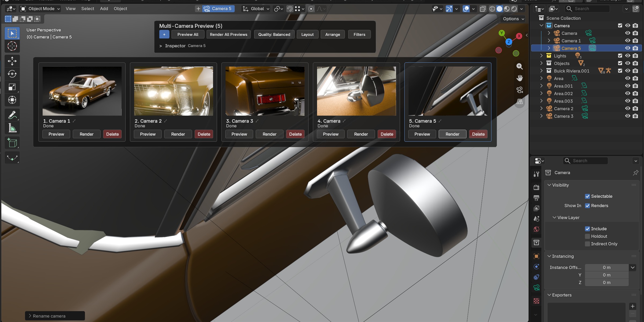644x322 pixels.
Task: Open the Render properties tab icon
Action: tap(536, 187)
